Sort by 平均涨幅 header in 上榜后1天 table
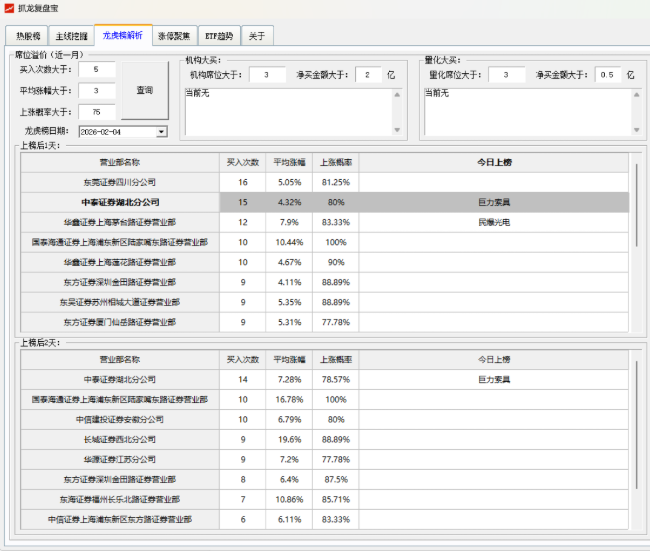Viewport: 650px width, 551px height. 289,163
